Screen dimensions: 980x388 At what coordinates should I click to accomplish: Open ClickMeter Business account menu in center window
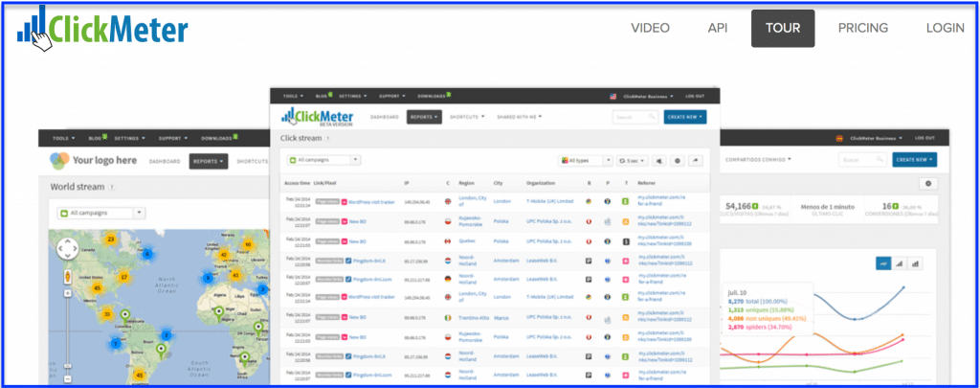pyautogui.click(x=648, y=97)
